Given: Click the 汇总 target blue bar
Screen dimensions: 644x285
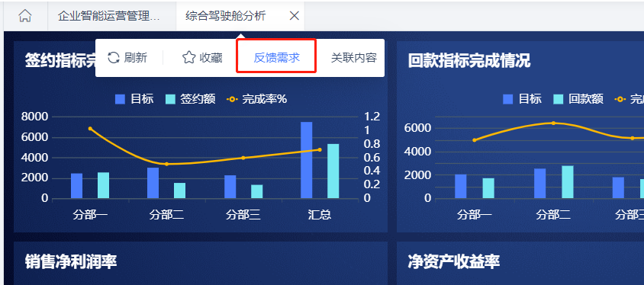Looking at the screenshot, I should 307,160.
